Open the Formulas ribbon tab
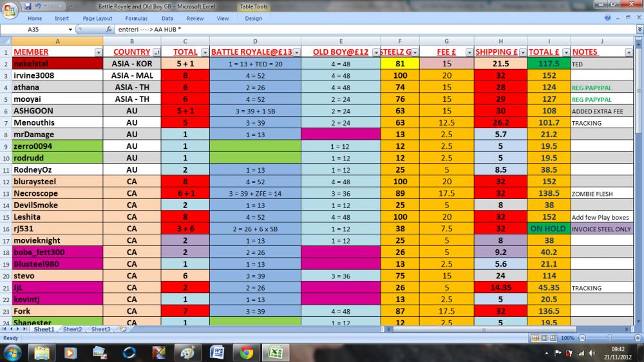 137,18
